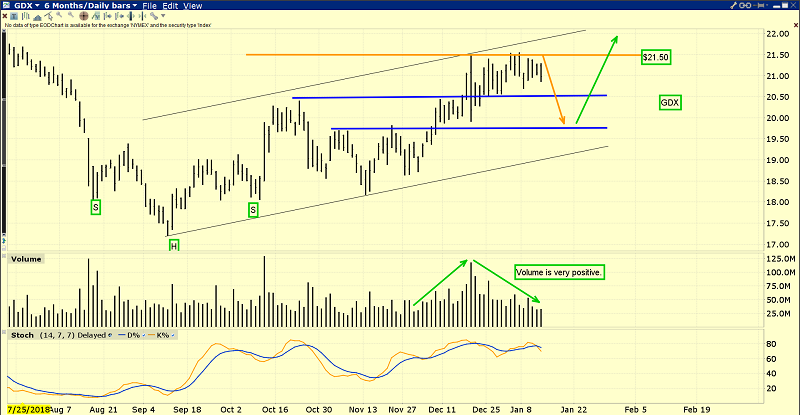The height and width of the screenshot is (415, 800).
Task: Click the 'Volume is very positive.' annotation
Action: (558, 273)
